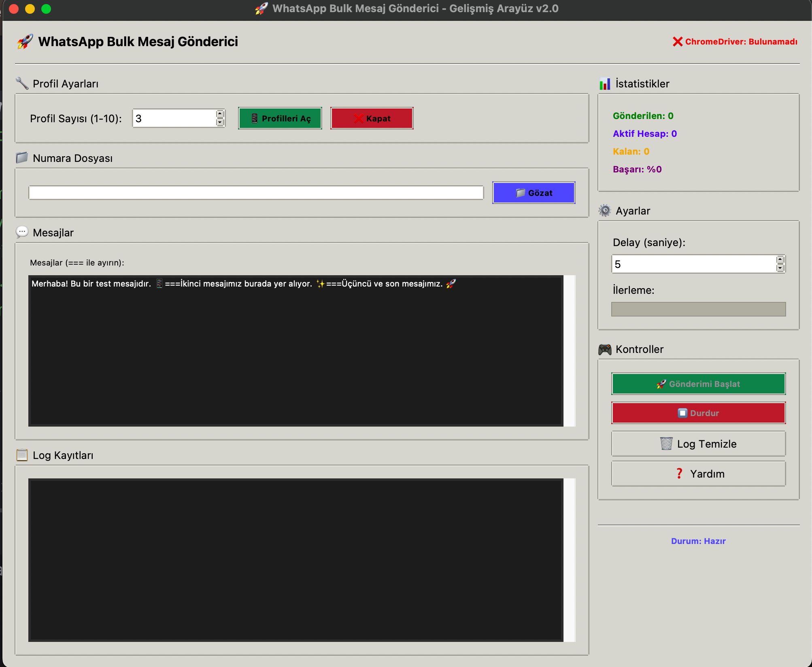Clear logs with Log Temizle
This screenshot has width=812, height=667.
698,444
